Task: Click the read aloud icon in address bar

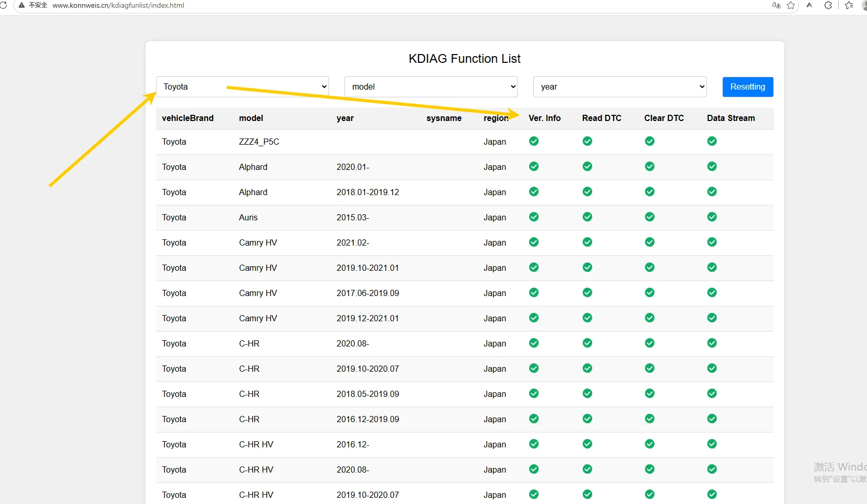Action: click(x=809, y=5)
